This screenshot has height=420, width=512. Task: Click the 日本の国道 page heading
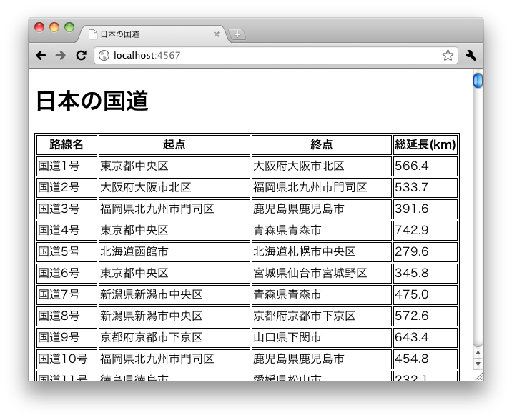pos(92,101)
